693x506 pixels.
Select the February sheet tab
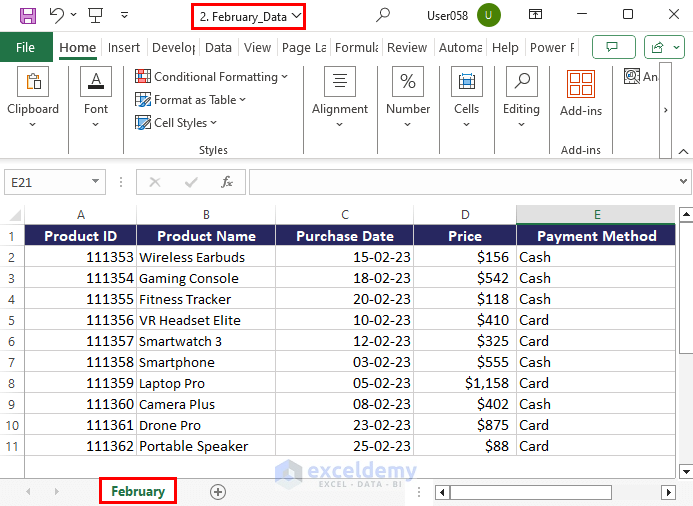[x=138, y=491]
